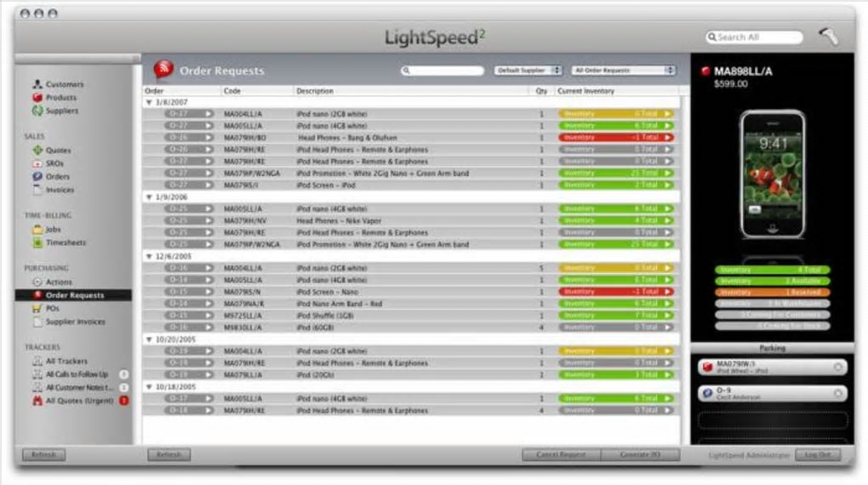
Task: Click the Parking panel header
Action: pos(772,348)
